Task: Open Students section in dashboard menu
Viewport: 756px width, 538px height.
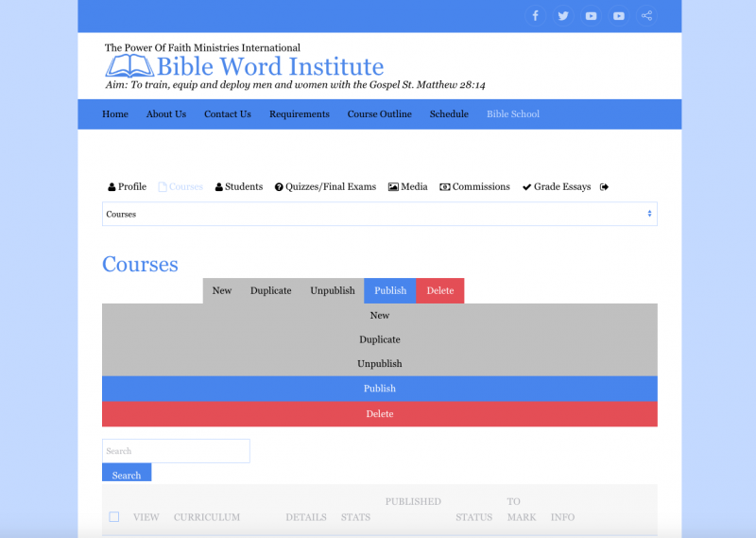Action: point(239,186)
